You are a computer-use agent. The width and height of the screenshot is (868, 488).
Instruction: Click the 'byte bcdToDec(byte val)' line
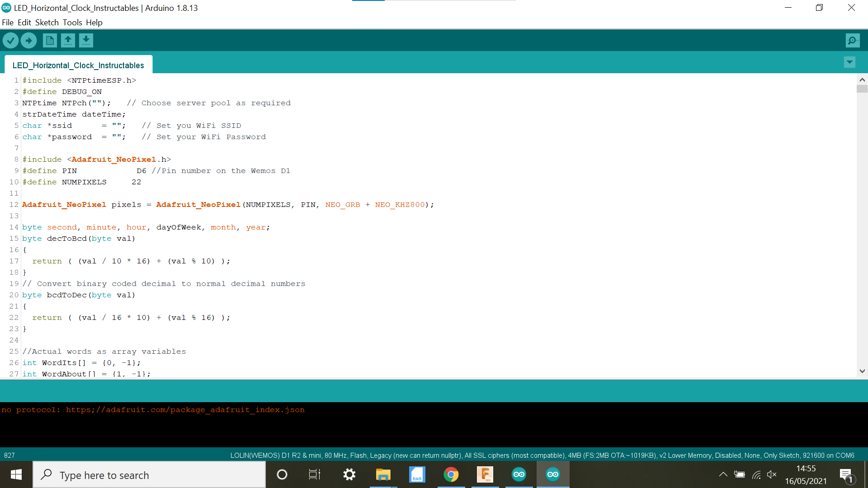(x=79, y=295)
